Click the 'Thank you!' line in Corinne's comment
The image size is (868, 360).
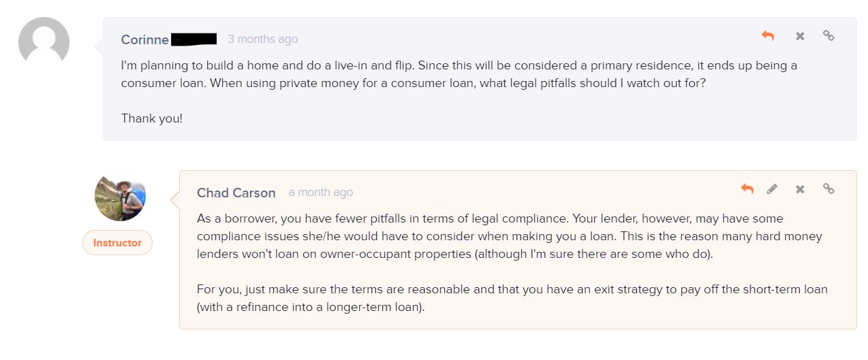[152, 118]
